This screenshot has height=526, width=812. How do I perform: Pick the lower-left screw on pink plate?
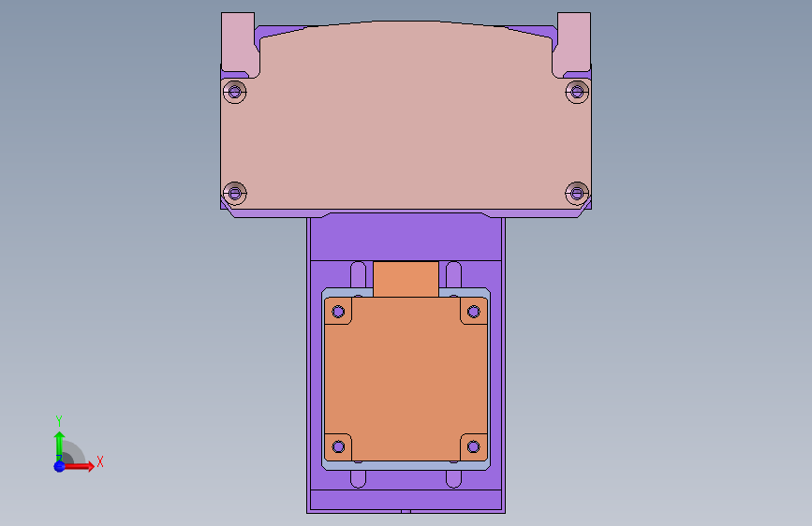coord(234,194)
